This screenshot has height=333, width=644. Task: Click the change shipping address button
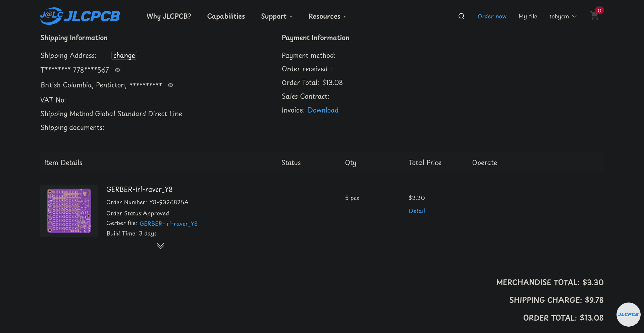[124, 56]
